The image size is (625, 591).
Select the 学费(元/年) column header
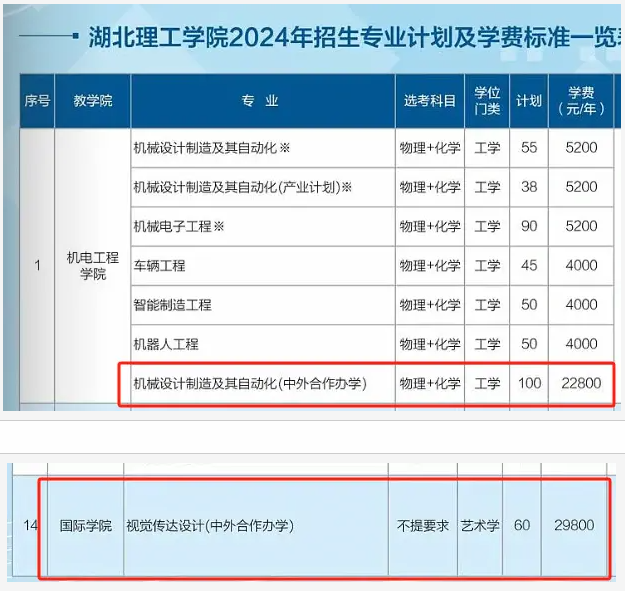point(581,101)
